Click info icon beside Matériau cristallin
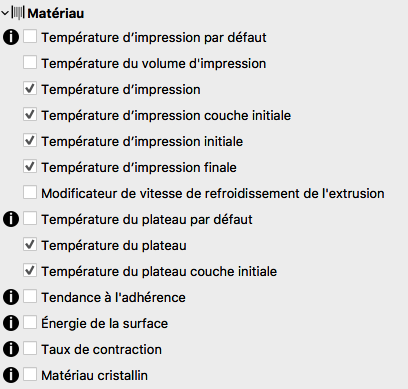Image resolution: width=408 pixels, height=389 pixels. point(11,375)
